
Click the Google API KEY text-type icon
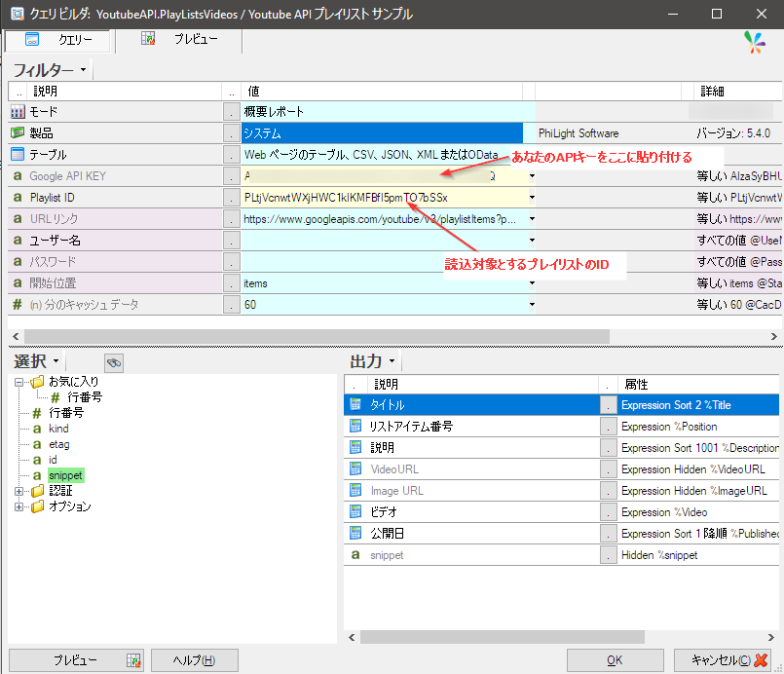click(18, 176)
